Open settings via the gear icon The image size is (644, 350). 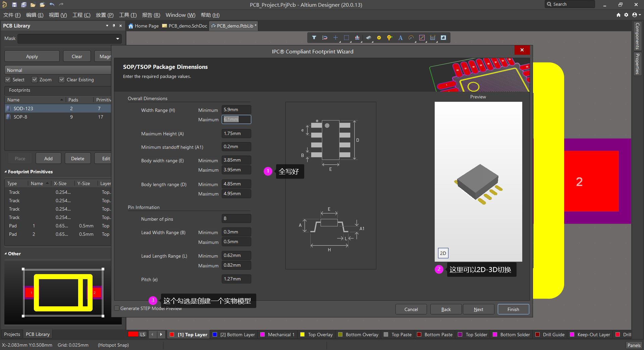coord(626,15)
